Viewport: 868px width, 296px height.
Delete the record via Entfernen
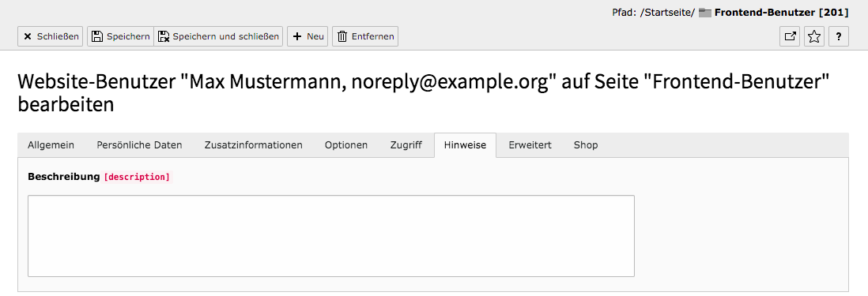(x=364, y=36)
